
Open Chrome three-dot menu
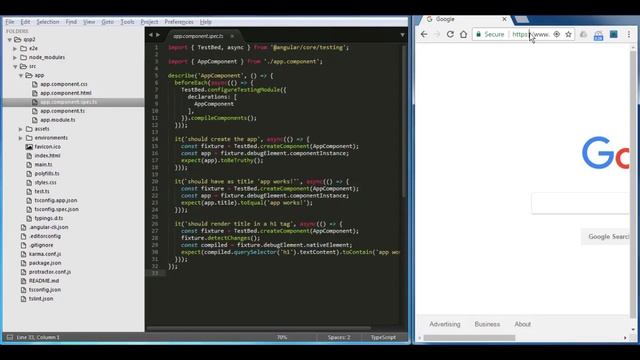[629, 34]
